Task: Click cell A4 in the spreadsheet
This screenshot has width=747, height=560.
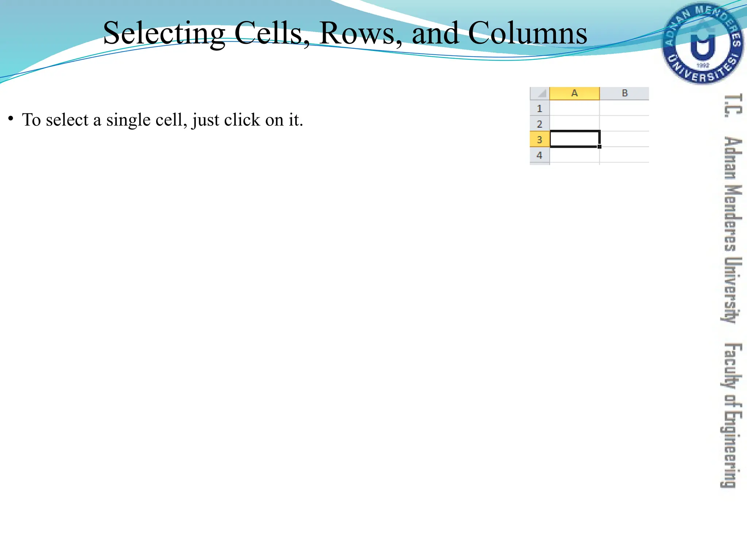Action: (x=574, y=155)
